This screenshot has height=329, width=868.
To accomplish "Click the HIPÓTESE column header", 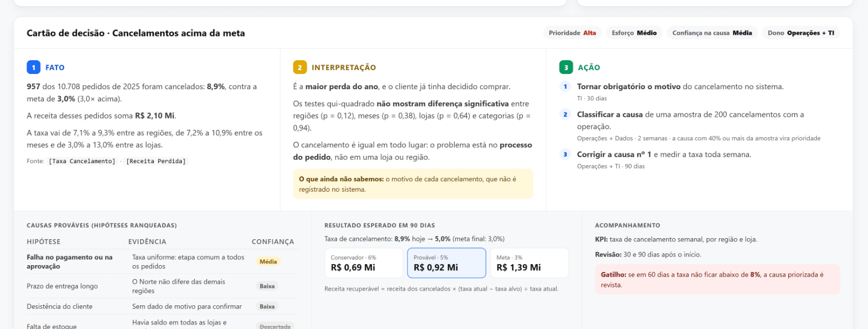I will pos(44,241).
